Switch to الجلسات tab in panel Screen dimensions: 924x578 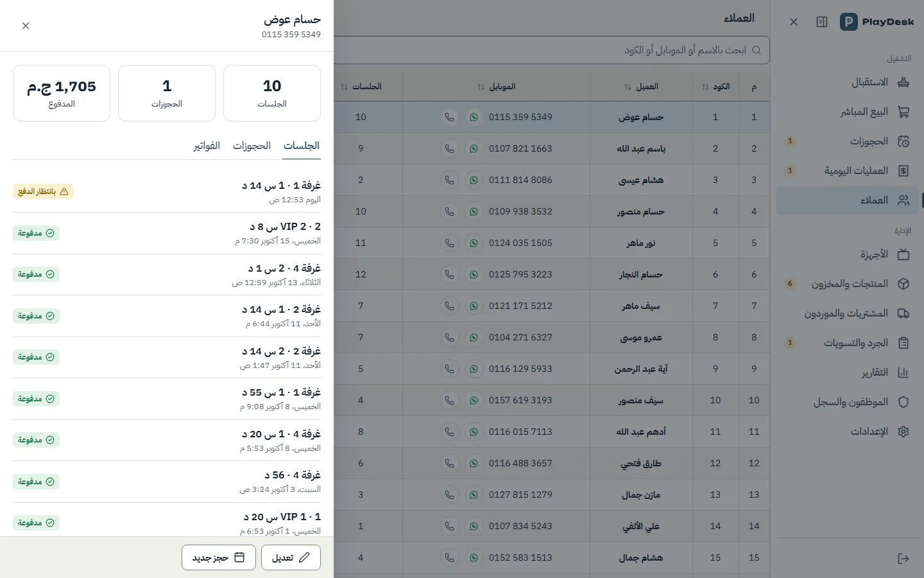302,146
